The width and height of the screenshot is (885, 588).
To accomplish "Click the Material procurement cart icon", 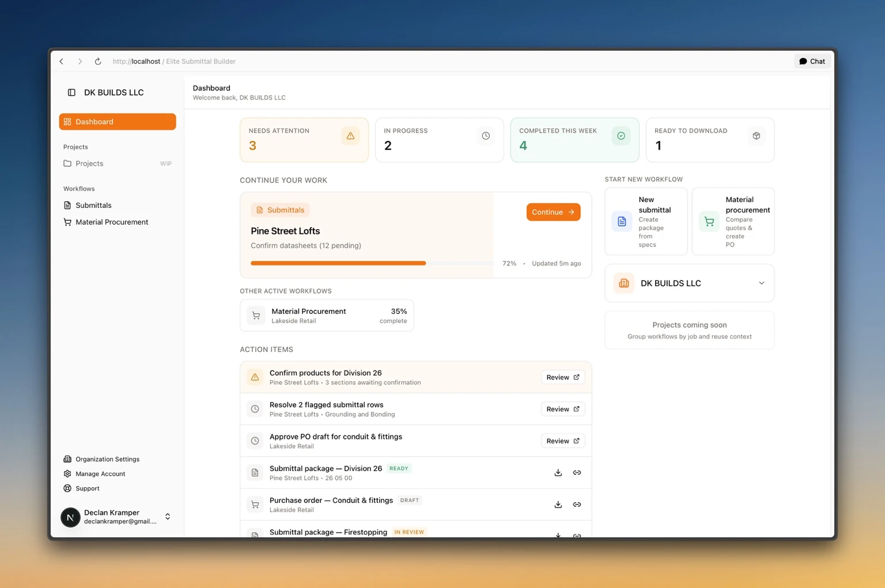I will (x=709, y=221).
